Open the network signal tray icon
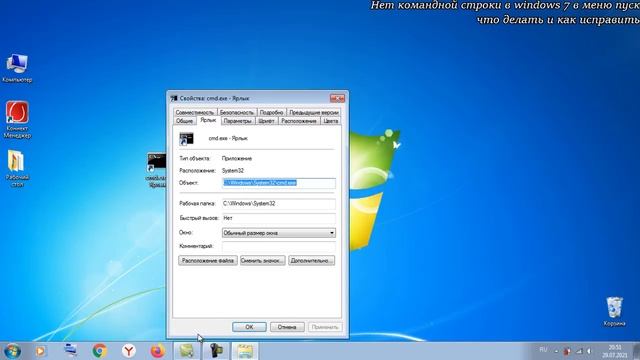640x360 pixels. [x=579, y=351]
